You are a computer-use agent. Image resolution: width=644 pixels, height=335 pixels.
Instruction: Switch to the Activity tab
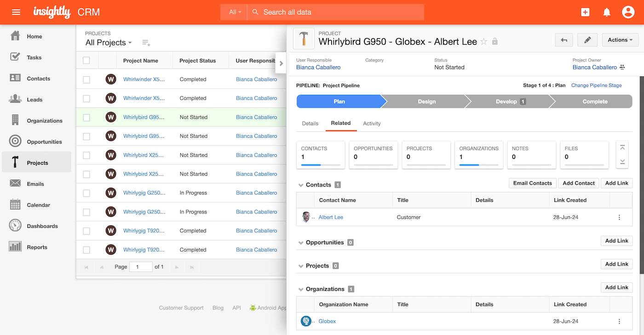click(372, 123)
